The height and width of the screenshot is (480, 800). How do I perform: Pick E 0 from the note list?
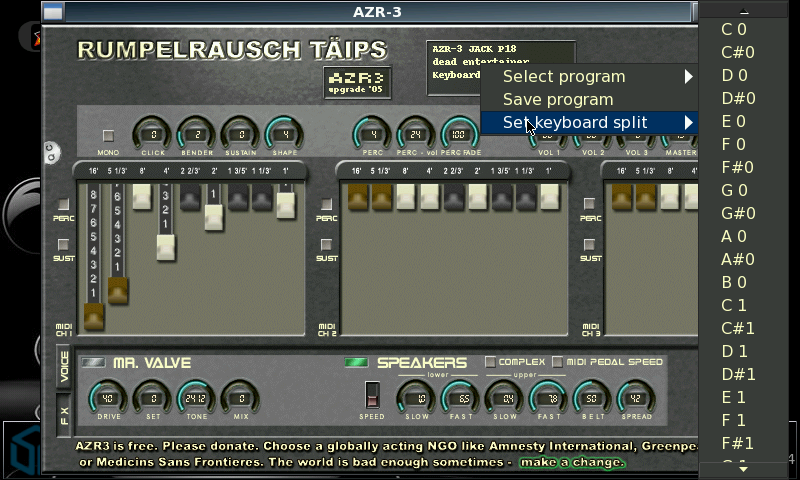click(743, 121)
